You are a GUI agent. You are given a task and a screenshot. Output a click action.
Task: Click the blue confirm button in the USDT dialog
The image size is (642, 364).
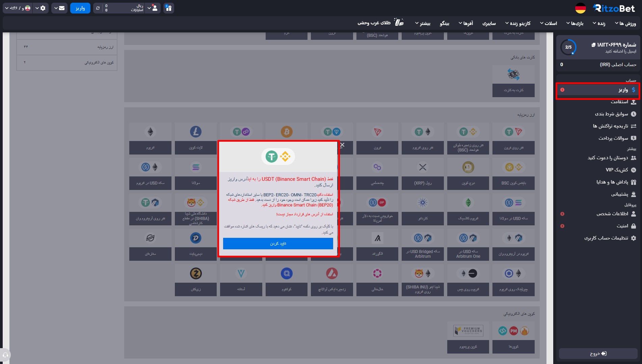click(x=278, y=244)
